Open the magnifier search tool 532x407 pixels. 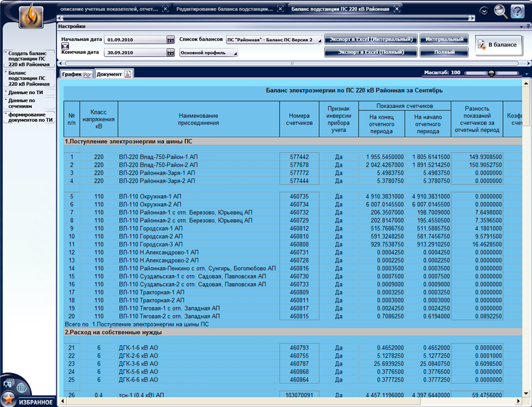pos(501,11)
